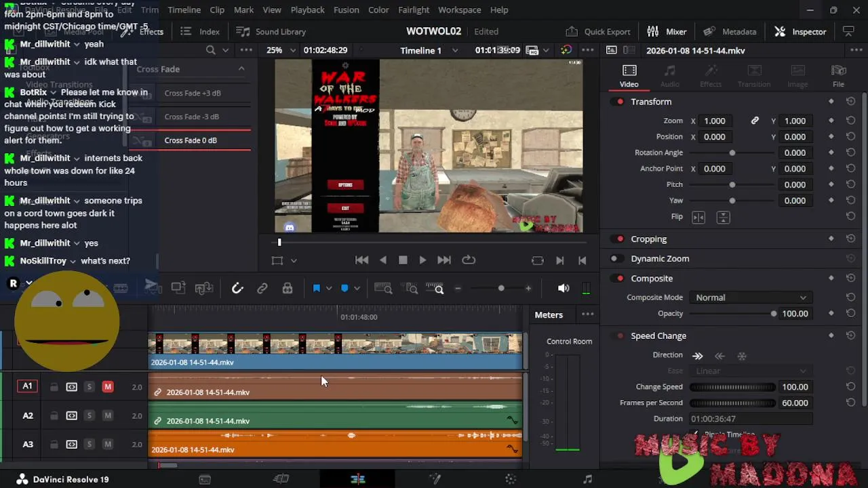The width and height of the screenshot is (868, 488).
Task: Open the Fairlight page music note icon
Action: (587, 479)
